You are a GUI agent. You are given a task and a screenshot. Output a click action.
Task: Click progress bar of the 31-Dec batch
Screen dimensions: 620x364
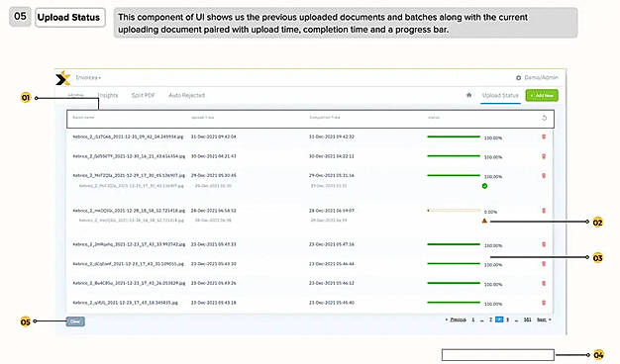[x=454, y=136]
